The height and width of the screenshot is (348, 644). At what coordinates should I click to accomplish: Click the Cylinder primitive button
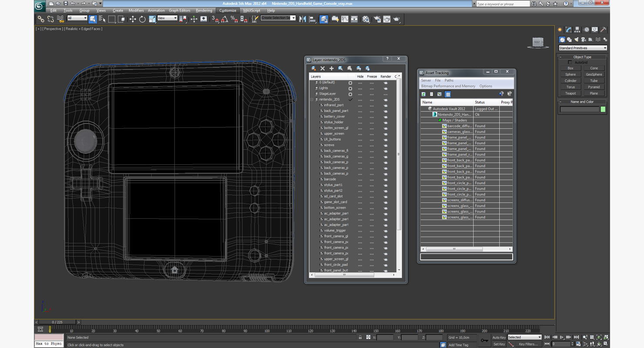[570, 81]
